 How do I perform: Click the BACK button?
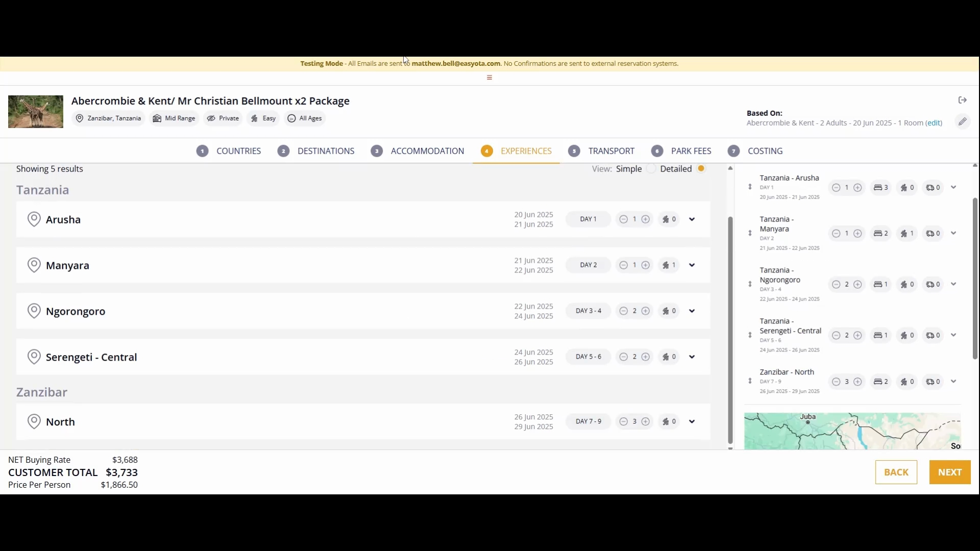click(x=896, y=472)
